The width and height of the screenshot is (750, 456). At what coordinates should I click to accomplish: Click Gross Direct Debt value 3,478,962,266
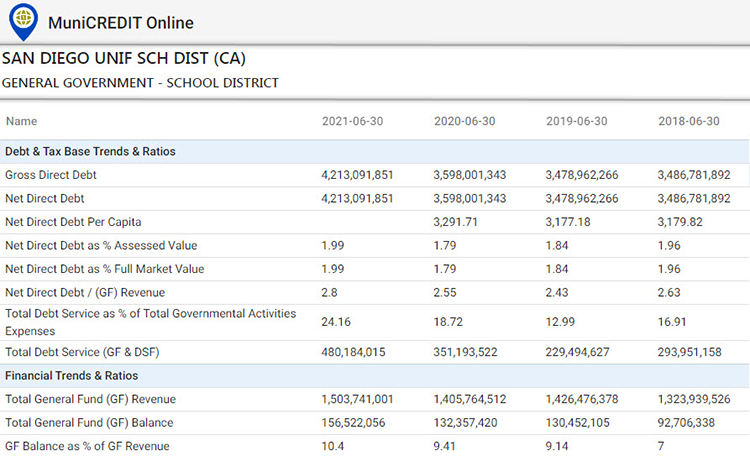[x=582, y=175]
